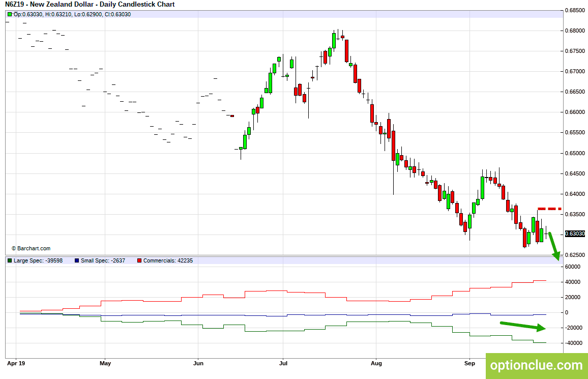Click the chart title N6Z19 New Zealand Dollar

[x=90, y=5]
